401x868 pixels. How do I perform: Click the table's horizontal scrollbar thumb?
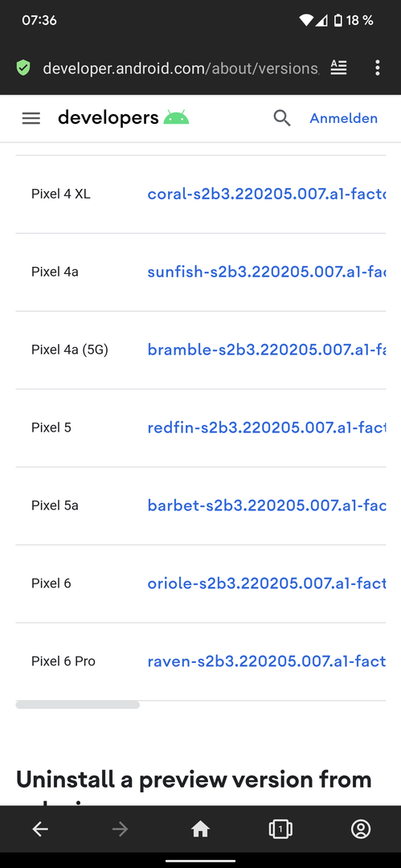pyautogui.click(x=77, y=705)
